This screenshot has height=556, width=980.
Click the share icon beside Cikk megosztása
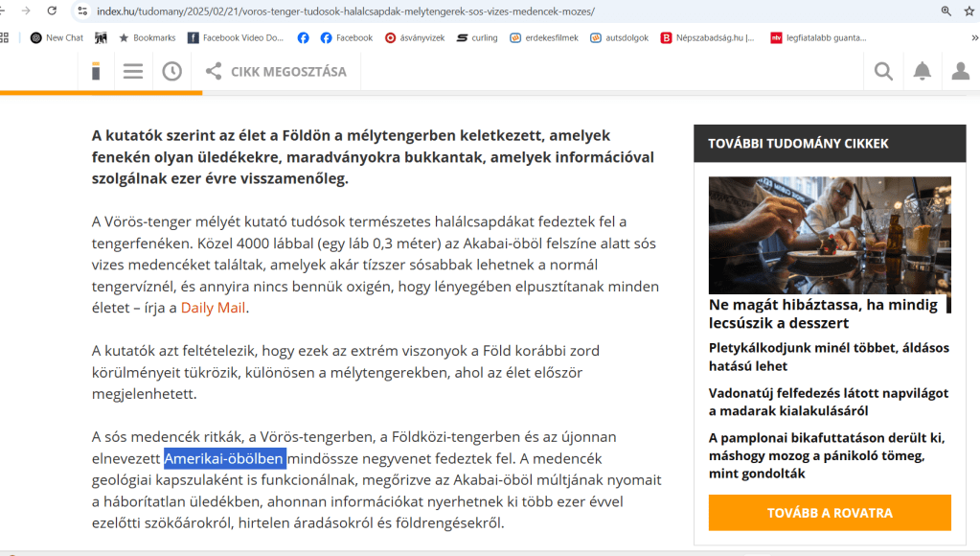pyautogui.click(x=214, y=71)
